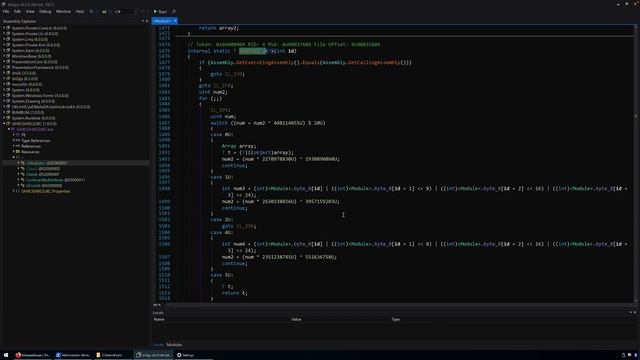This screenshot has height=360, width=640.
Task: Close the Locals panel
Action: [635, 313]
